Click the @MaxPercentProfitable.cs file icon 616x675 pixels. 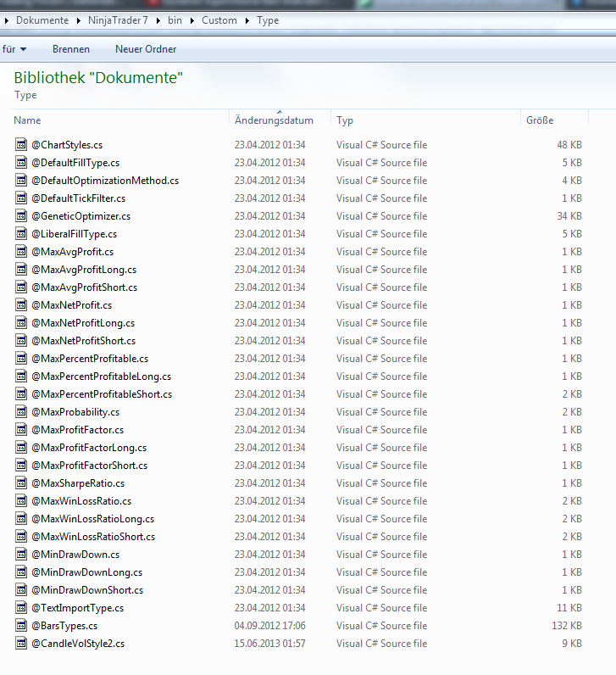coord(21,358)
